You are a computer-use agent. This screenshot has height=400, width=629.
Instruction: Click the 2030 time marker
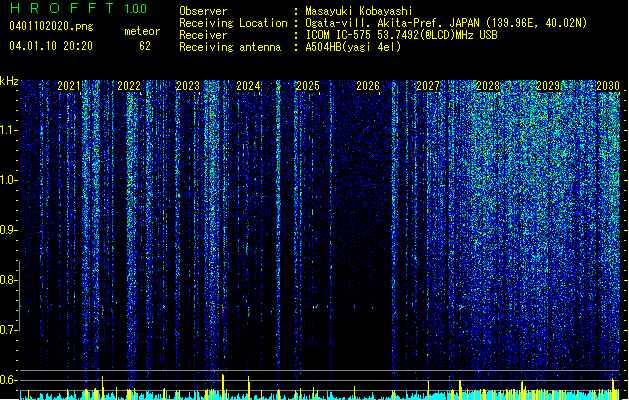pyautogui.click(x=608, y=86)
